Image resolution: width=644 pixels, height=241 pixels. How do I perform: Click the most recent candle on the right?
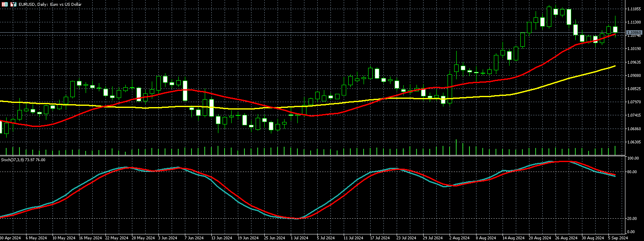pos(615,29)
